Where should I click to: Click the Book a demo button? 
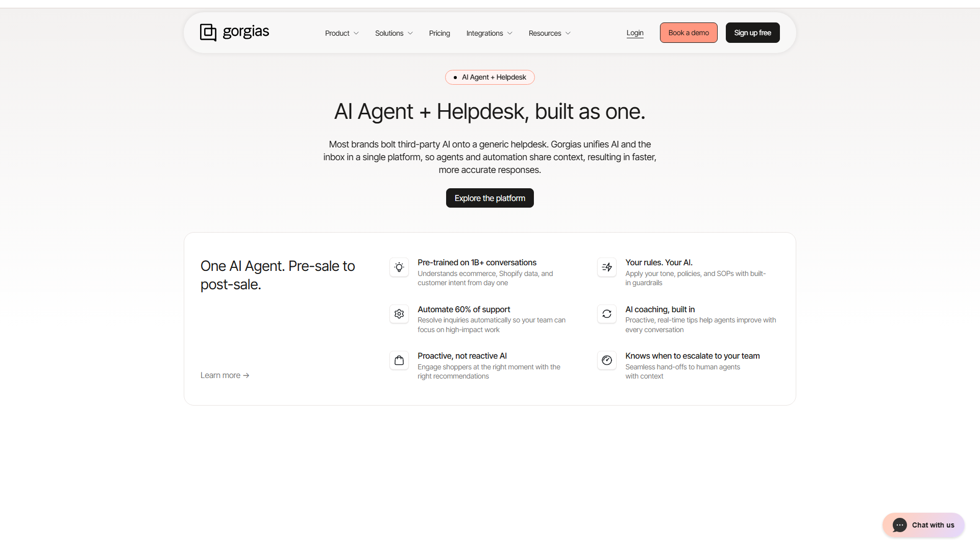[689, 33]
